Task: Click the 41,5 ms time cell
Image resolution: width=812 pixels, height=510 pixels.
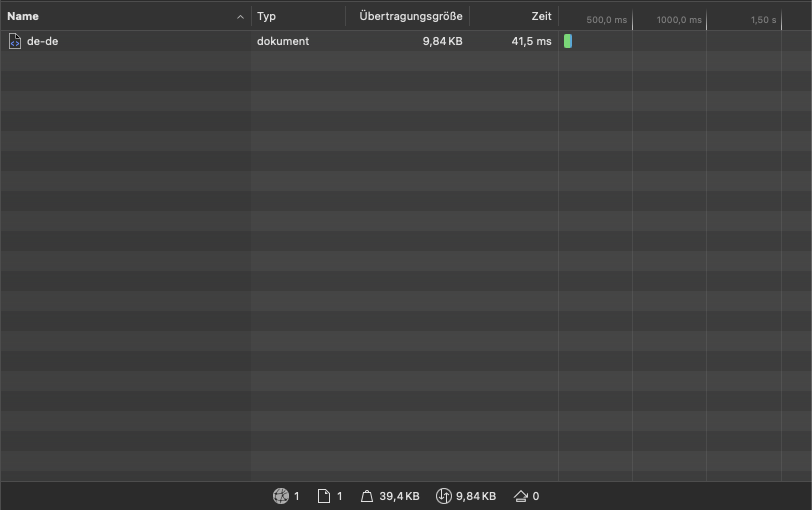Action: 531,41
